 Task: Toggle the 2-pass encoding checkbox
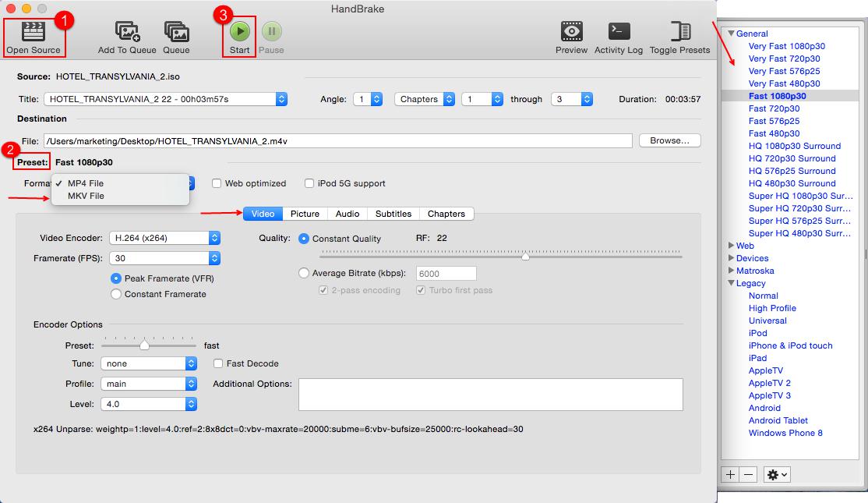point(323,290)
